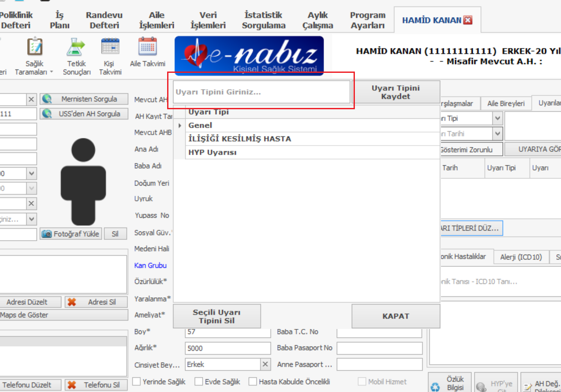The height and width of the screenshot is (392, 561).
Task: Toggle Yerinde Sağlık checkbox
Action: click(x=137, y=381)
